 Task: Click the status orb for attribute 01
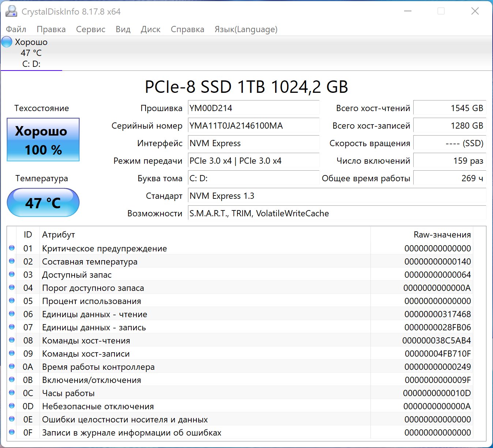12,248
